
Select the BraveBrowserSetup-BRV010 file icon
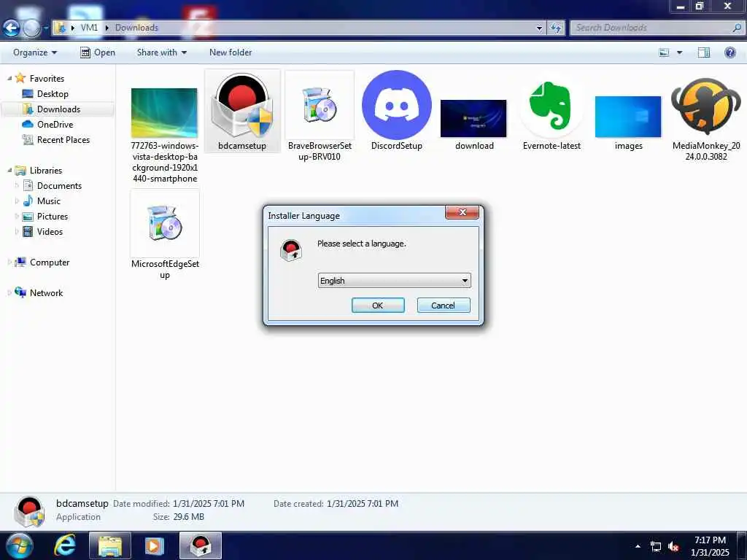[x=320, y=105]
